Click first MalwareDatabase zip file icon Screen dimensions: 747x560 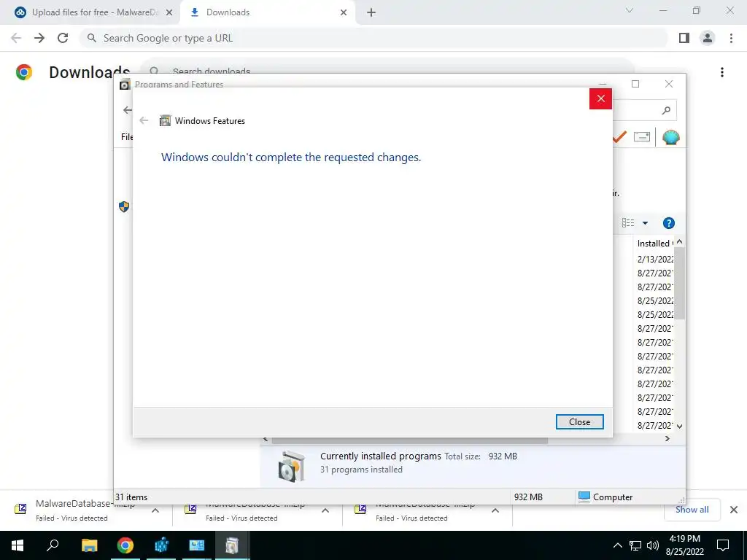coord(20,509)
